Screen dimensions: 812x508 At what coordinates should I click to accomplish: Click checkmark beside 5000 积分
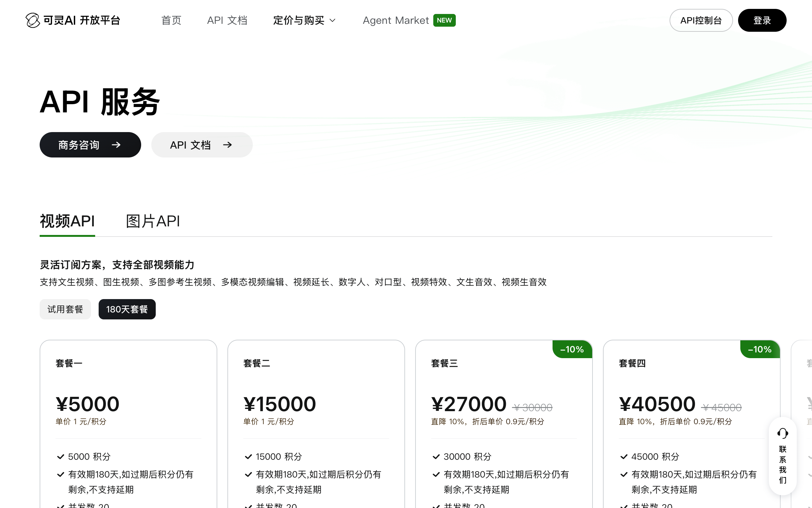pos(60,457)
